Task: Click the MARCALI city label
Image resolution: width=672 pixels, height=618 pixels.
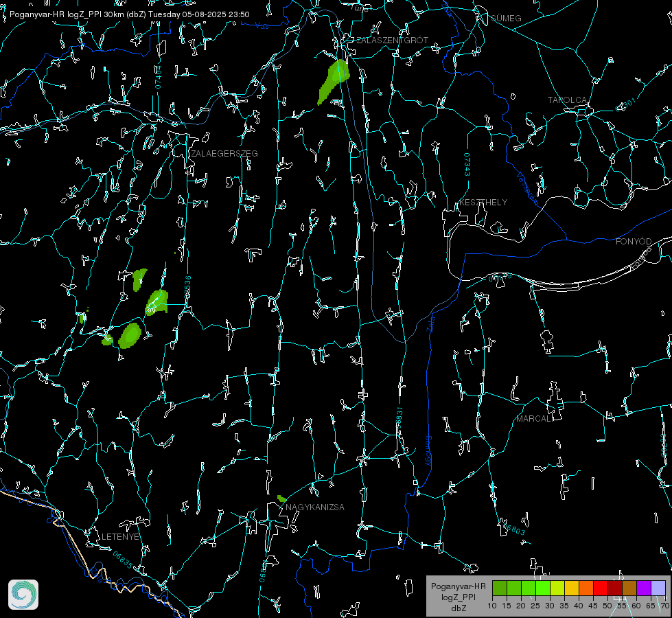Action: pos(535,419)
